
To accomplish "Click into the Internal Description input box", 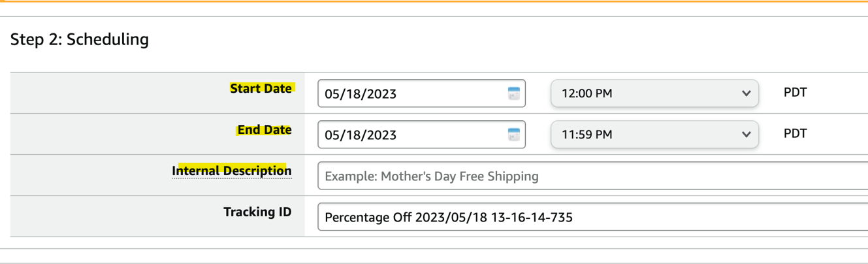I will pyautogui.click(x=588, y=176).
